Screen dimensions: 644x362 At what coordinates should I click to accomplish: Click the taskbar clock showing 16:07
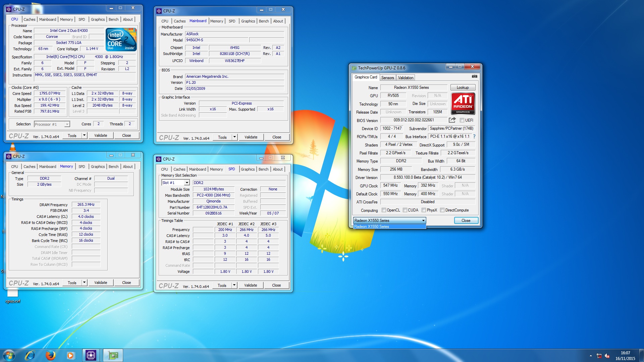(x=625, y=353)
